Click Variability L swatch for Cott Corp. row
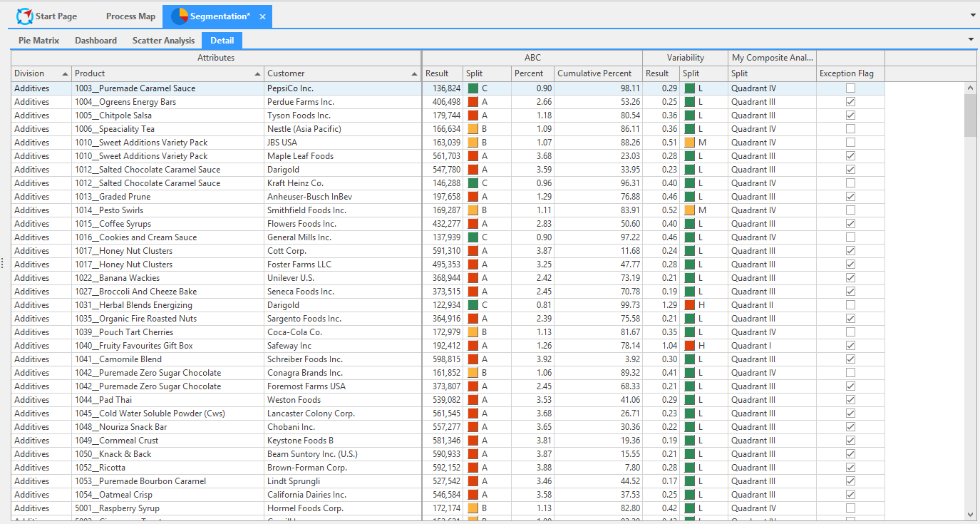This screenshot has width=980, height=524. click(689, 251)
